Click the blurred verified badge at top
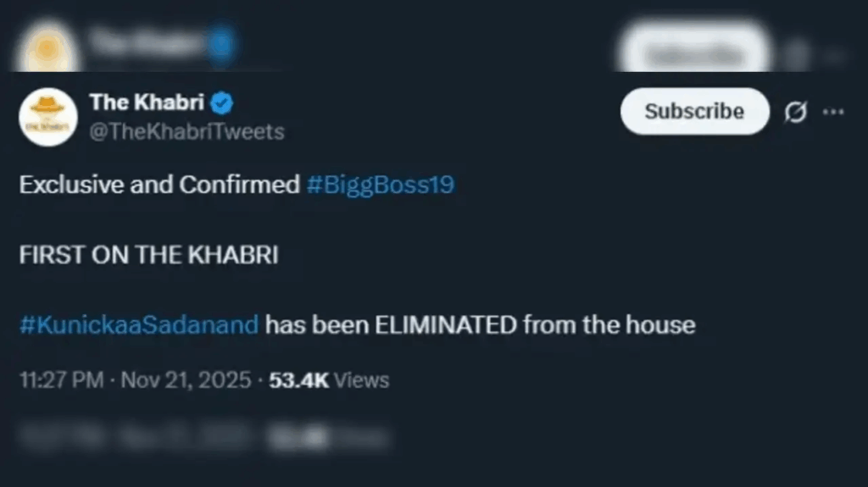This screenshot has width=868, height=487. [222, 42]
